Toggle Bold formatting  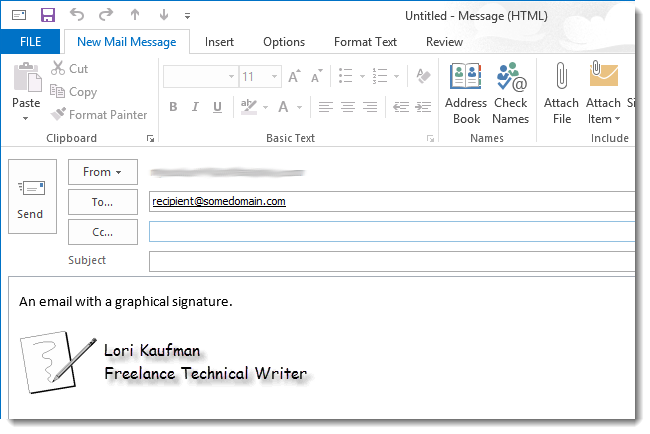pyautogui.click(x=173, y=107)
